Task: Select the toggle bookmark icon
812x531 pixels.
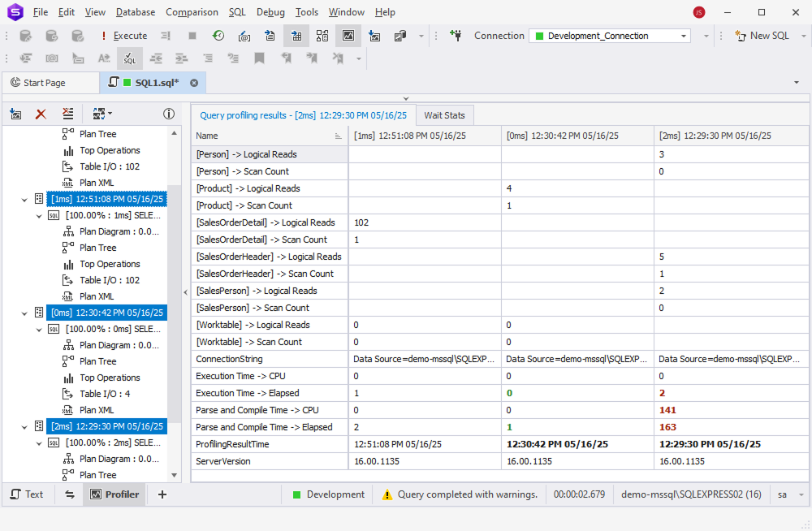Action: point(259,58)
